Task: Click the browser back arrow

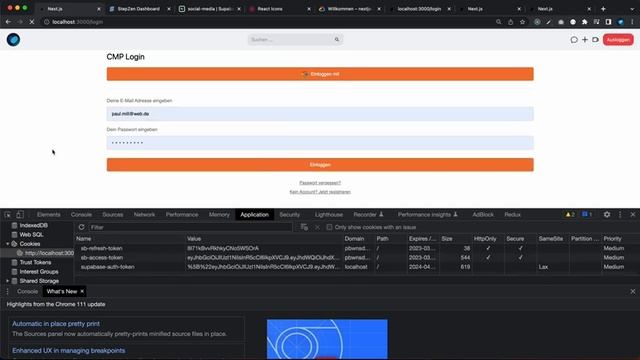Action: click(x=8, y=22)
